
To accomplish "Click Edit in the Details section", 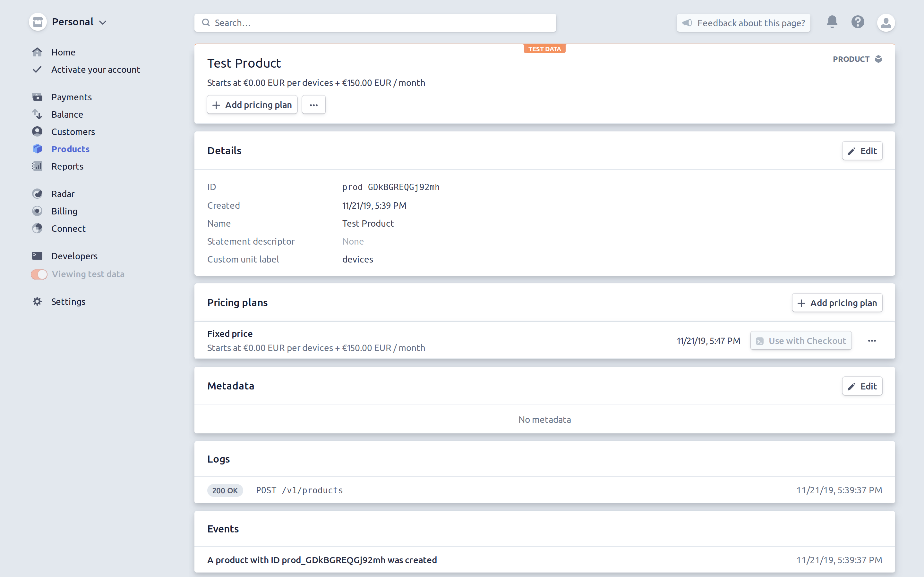I will tap(862, 151).
